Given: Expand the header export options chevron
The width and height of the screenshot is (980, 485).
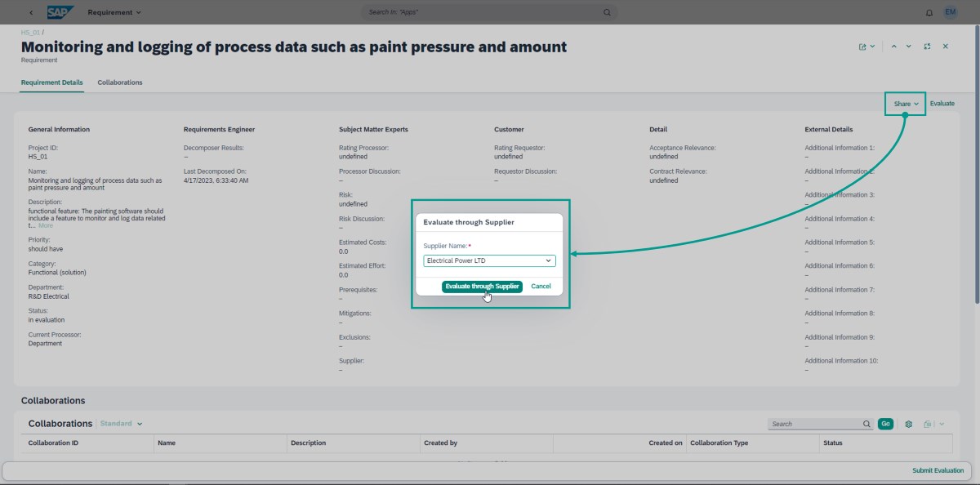Looking at the screenshot, I should click(x=872, y=47).
